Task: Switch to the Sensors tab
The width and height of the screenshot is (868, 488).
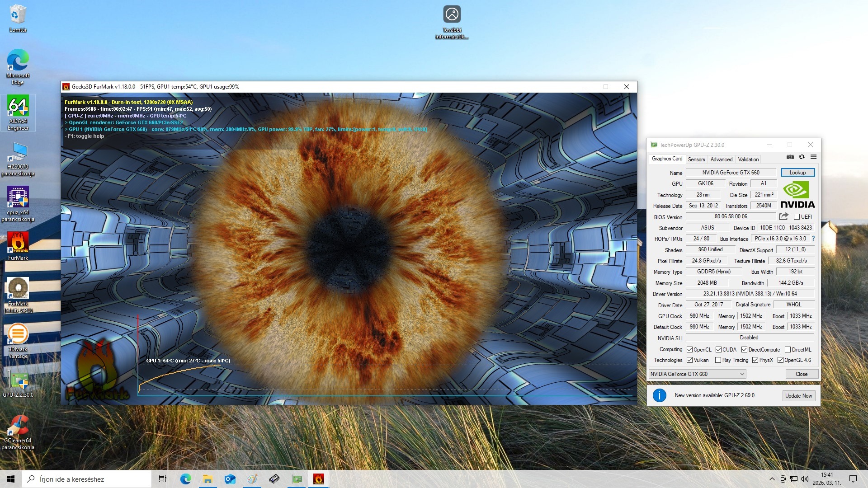Action: click(696, 160)
